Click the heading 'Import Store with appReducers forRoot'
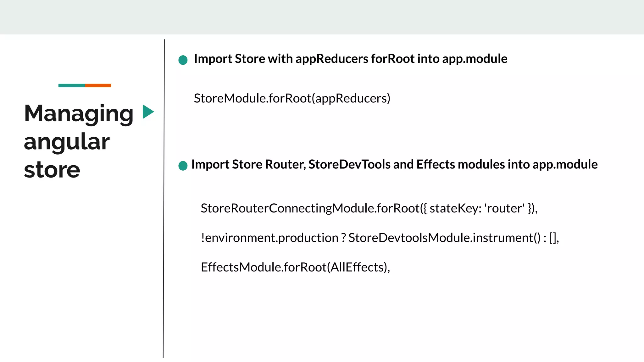This screenshot has width=644, height=362. tap(350, 59)
